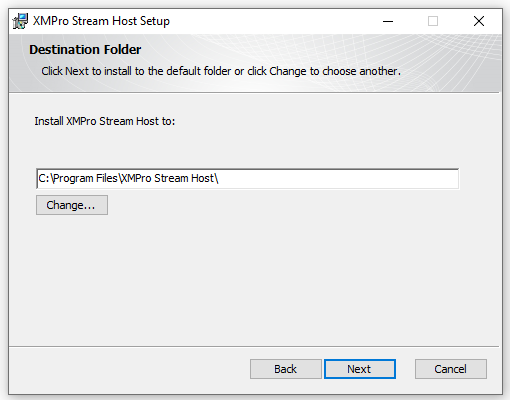Click the word "Next" in the header instruction
The width and height of the screenshot is (510, 400).
coord(77,71)
